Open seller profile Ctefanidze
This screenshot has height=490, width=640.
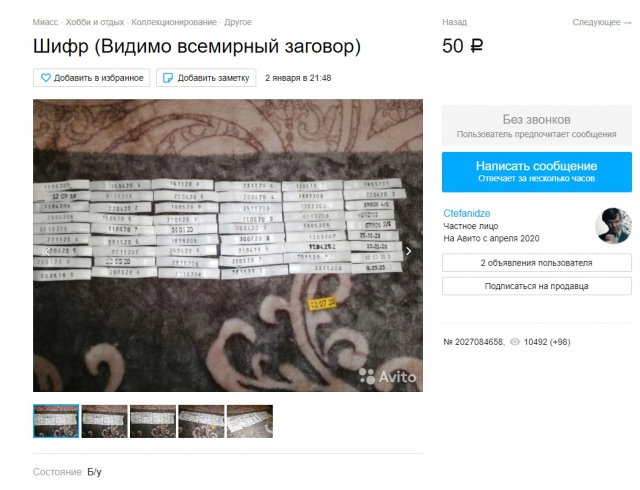(467, 213)
